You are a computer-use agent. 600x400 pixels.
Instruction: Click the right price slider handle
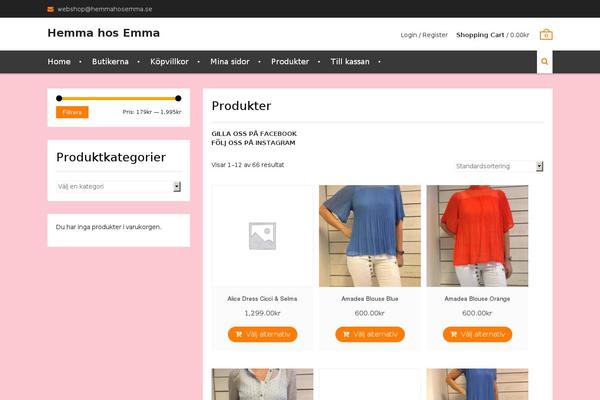178,98
